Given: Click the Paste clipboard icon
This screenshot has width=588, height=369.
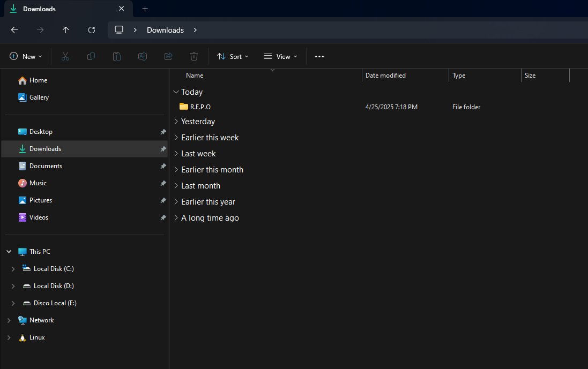Looking at the screenshot, I should click(x=117, y=56).
